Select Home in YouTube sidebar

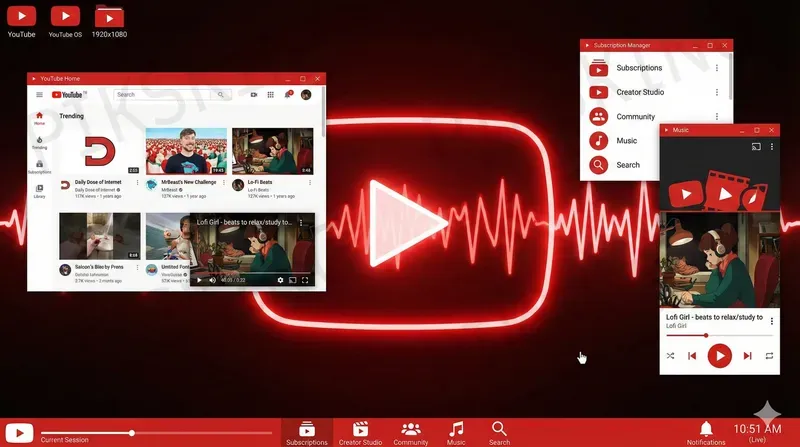point(39,119)
